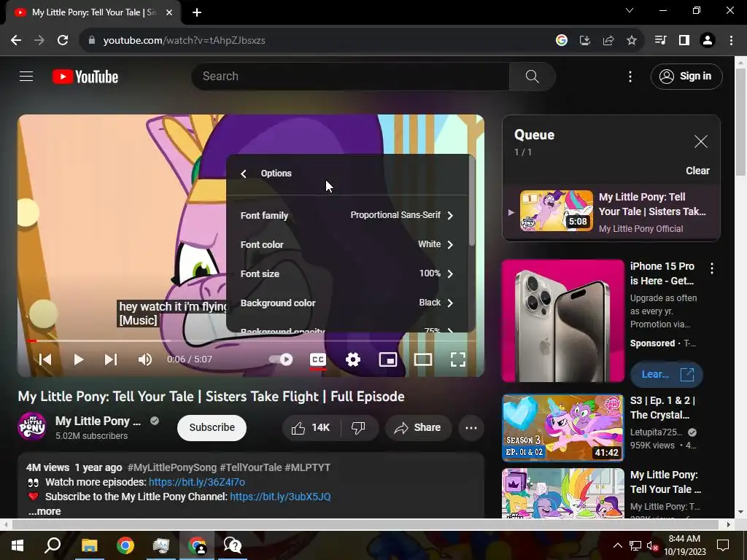747x560 pixels.
Task: Open My Little Pony channel avatar
Action: (x=32, y=427)
